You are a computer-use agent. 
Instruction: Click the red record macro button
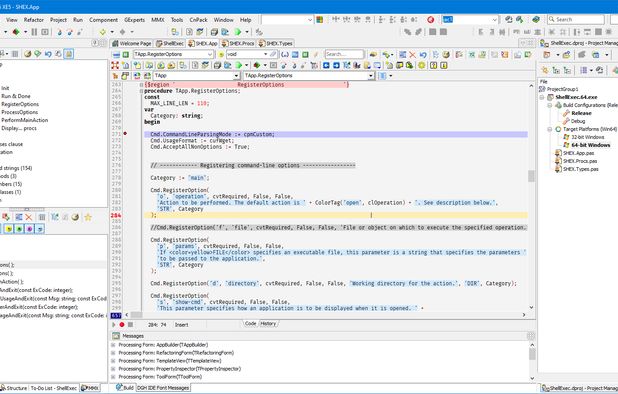(122, 325)
